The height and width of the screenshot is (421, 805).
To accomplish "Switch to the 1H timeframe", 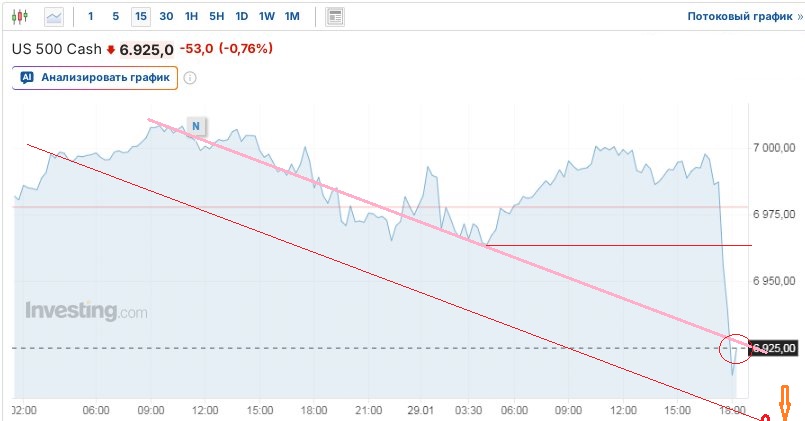I will [191, 17].
